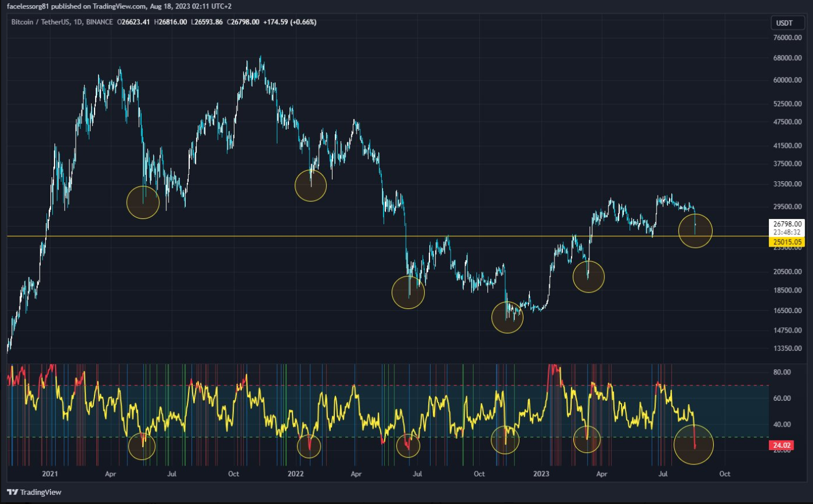The height and width of the screenshot is (504, 813).
Task: Click the RSI circle beneath the May 2021 low
Action: (x=142, y=446)
